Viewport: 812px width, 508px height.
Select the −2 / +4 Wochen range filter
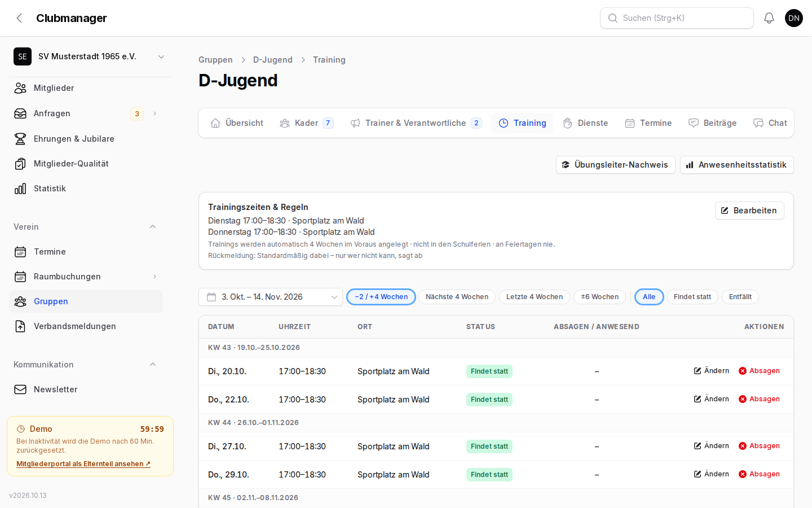coord(381,297)
